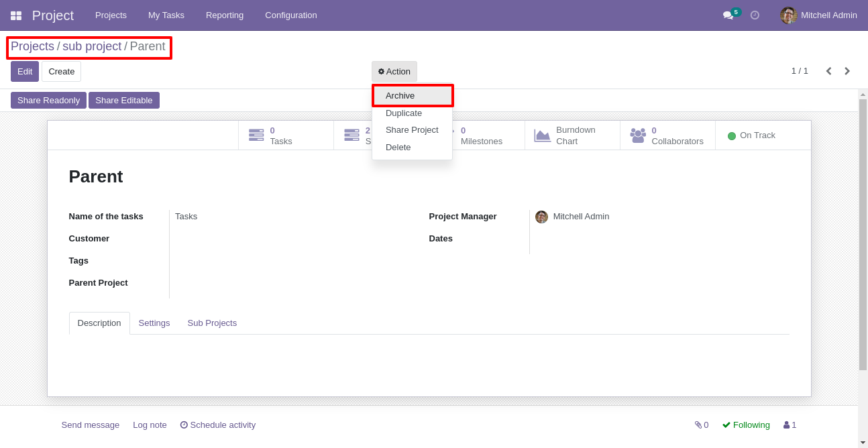
Task: Click the Tasks value in Name of the tasks
Action: coord(186,217)
